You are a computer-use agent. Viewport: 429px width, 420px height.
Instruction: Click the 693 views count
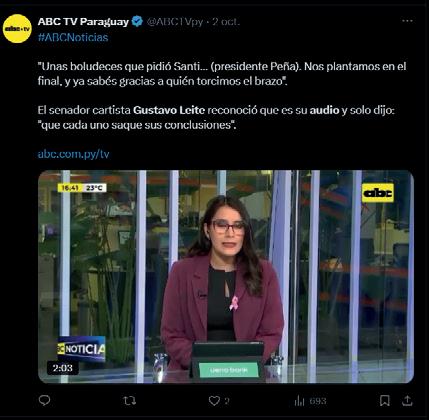tap(318, 401)
